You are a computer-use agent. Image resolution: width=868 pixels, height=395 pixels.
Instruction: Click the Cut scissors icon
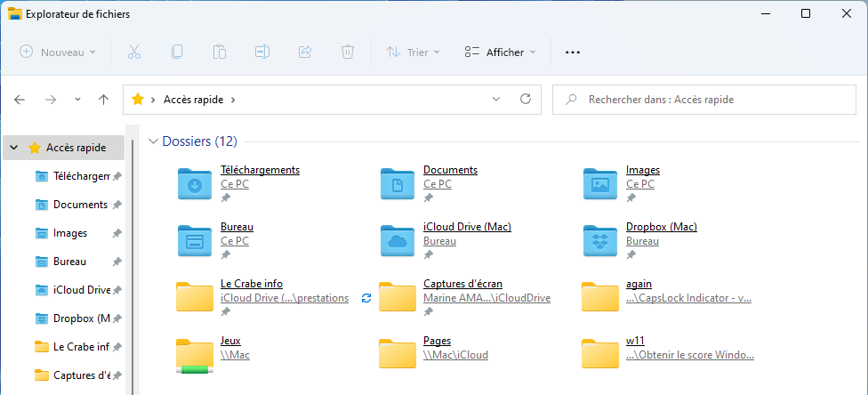click(x=134, y=52)
